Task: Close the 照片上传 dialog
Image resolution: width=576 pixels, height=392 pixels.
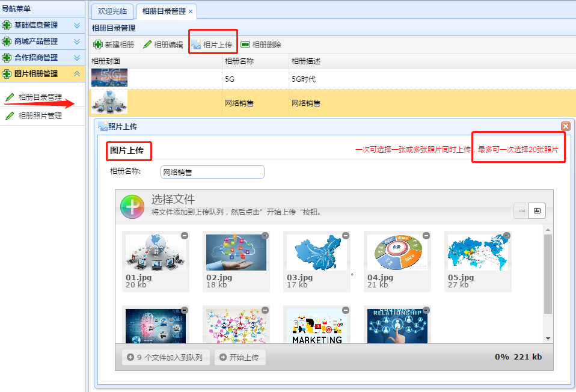Action: coord(565,126)
